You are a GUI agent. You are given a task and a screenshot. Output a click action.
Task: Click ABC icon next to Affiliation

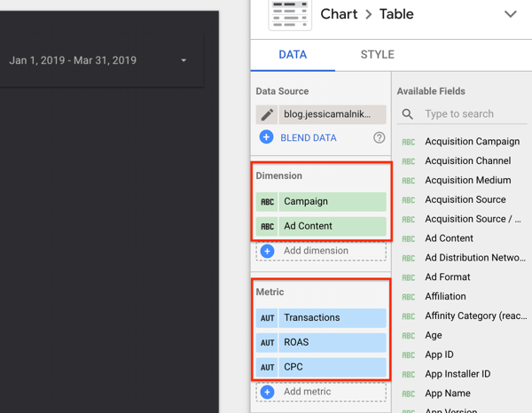click(x=408, y=297)
